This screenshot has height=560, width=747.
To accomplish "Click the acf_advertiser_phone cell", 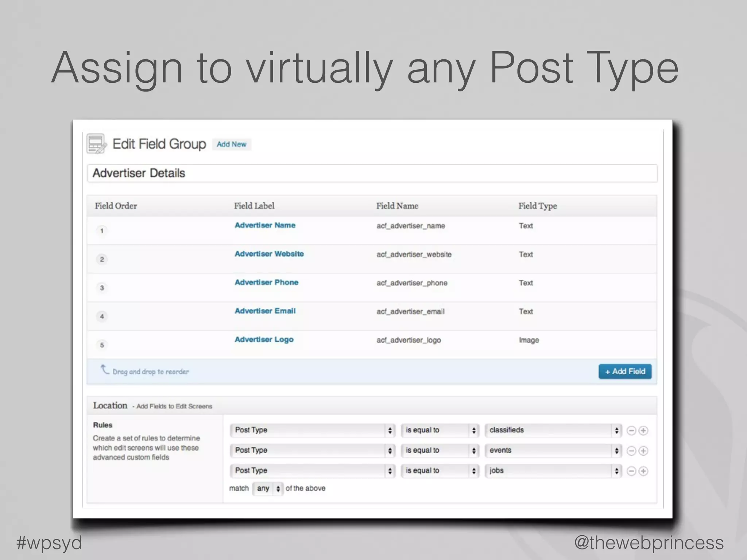I will pyautogui.click(x=412, y=283).
